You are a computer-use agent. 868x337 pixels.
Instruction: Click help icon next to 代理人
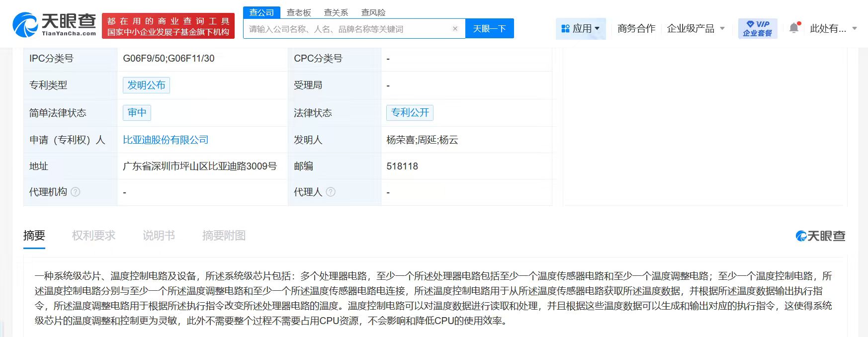[331, 192]
